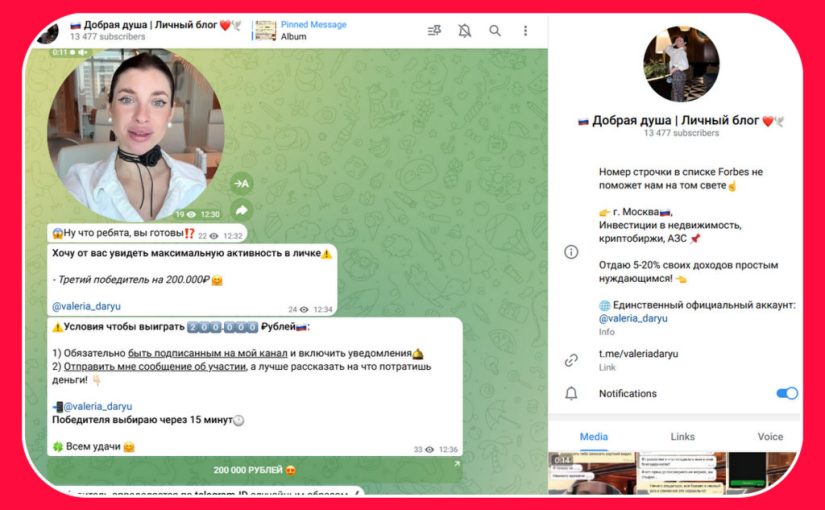Screen dimensions: 825x510
Task: Open the pinned messages list icon
Action: (x=434, y=31)
